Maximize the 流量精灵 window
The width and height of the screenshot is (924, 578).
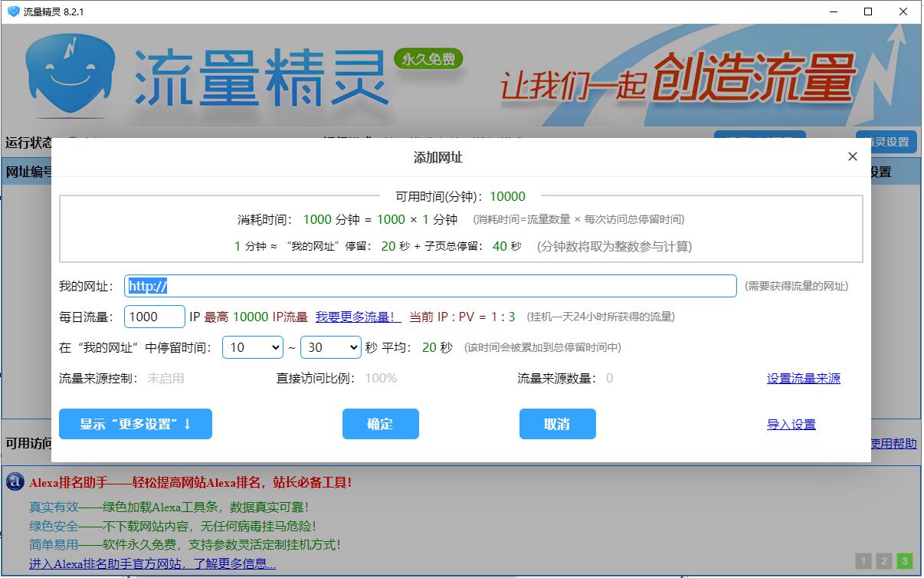point(868,11)
